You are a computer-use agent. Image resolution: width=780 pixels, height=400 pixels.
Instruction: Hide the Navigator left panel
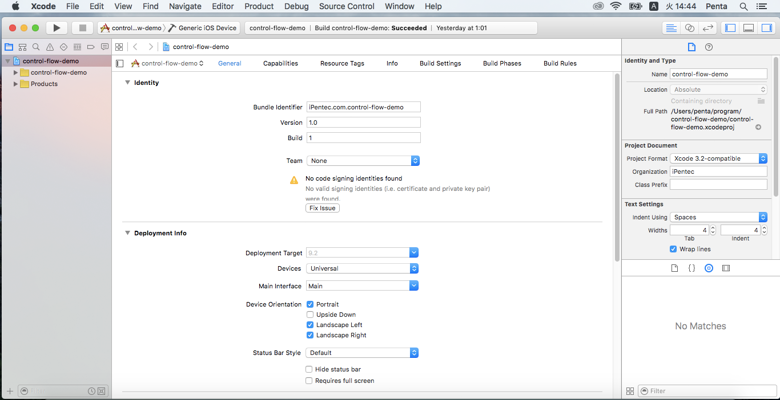click(x=730, y=28)
